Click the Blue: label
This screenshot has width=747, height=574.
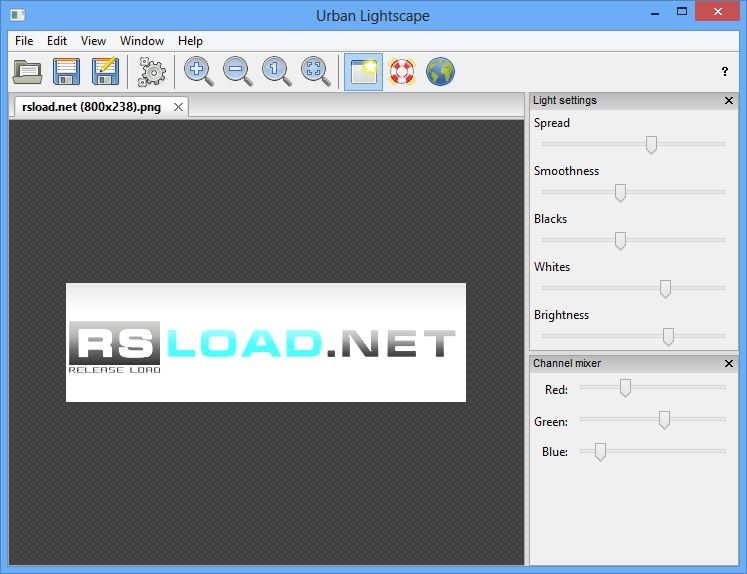pos(555,452)
